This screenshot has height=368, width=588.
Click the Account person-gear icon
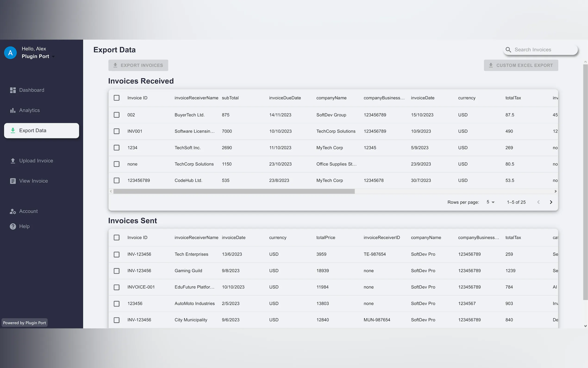coord(13,211)
